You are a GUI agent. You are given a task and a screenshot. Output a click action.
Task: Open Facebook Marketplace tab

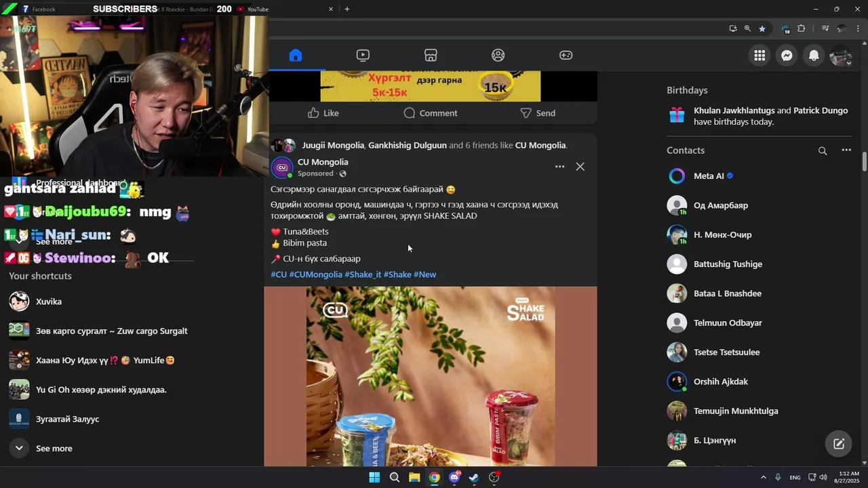coord(431,56)
